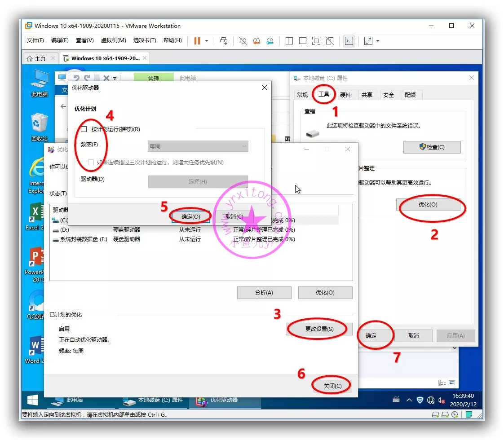The height and width of the screenshot is (440, 504).
Task: Click the revert to snapshot icon
Action: [256, 41]
